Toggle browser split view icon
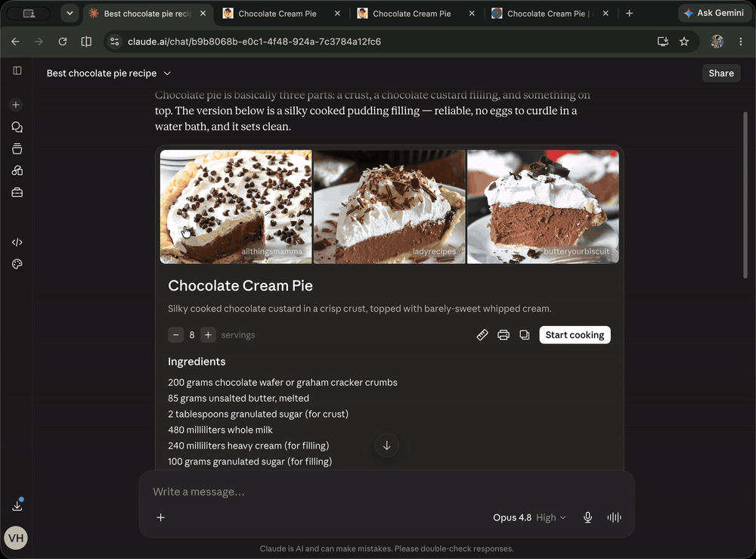 coord(86,42)
